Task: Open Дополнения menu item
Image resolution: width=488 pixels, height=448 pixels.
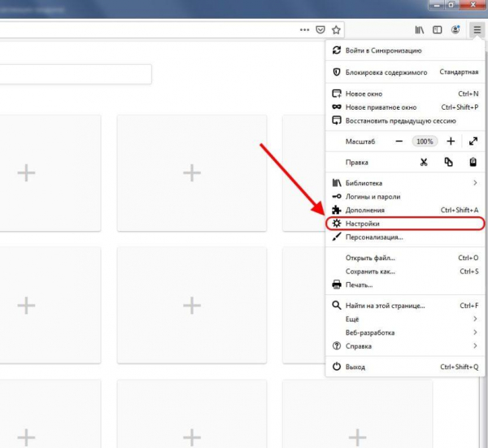Action: [405, 210]
